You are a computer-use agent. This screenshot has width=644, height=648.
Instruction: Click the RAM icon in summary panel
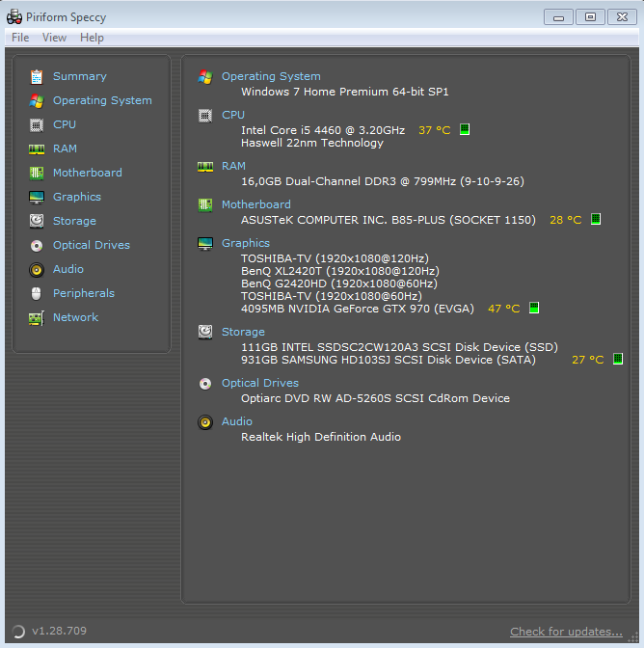click(x=205, y=167)
